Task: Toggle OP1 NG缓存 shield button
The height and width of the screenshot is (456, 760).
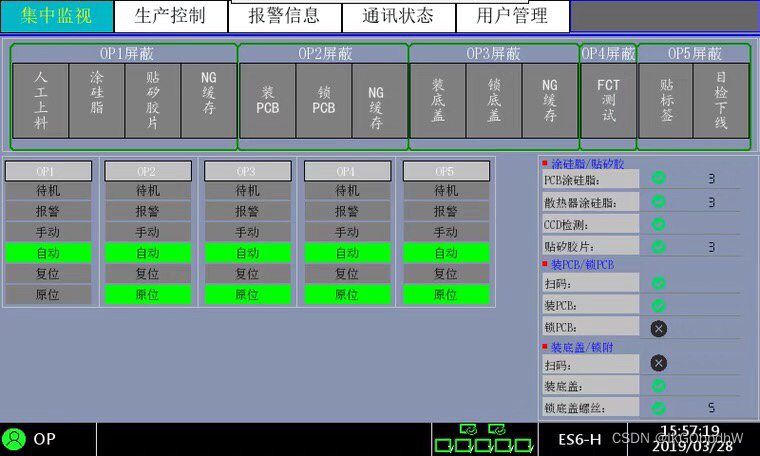Action: click(209, 101)
